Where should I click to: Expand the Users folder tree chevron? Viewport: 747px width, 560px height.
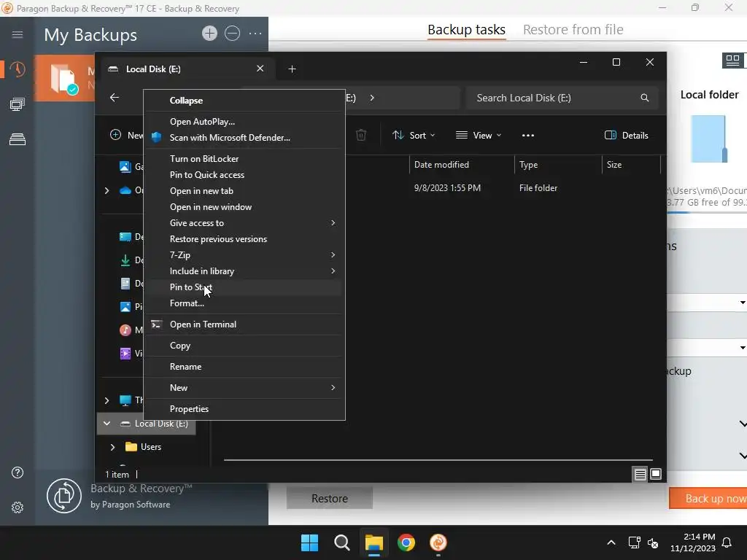pos(112,447)
